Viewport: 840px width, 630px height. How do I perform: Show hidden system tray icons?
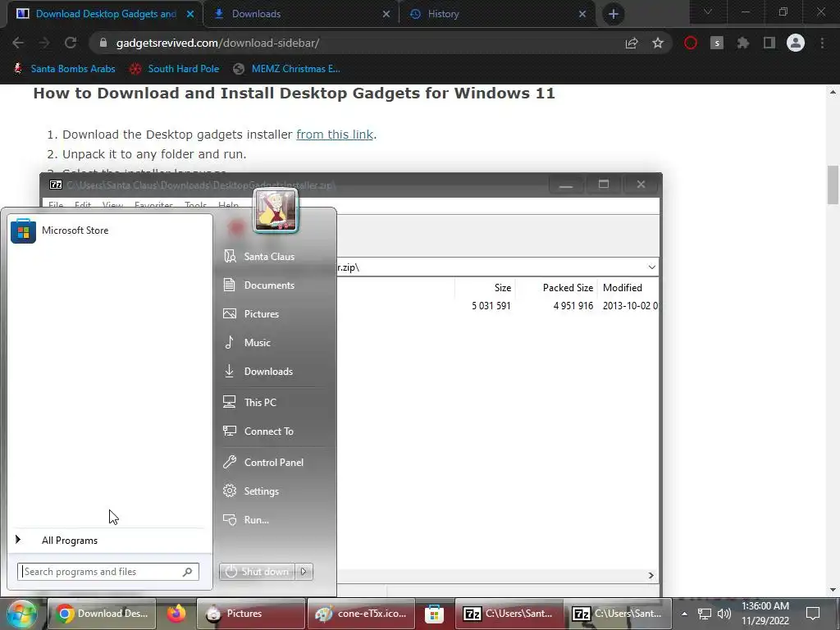point(684,614)
